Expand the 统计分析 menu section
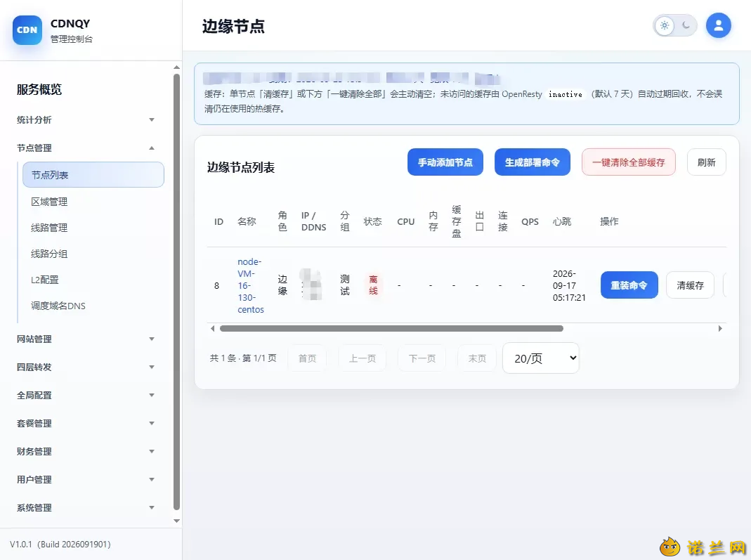The height and width of the screenshot is (560, 751). point(85,119)
